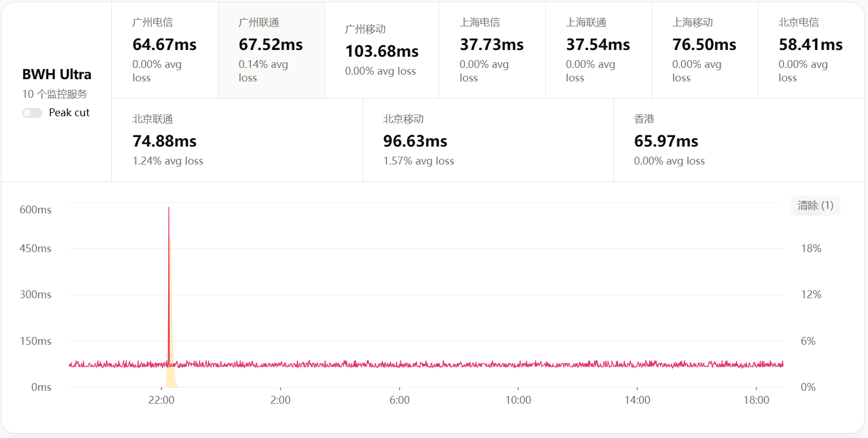This screenshot has height=438, width=868.
Task: Select the 上海电信 monitor card
Action: click(x=491, y=50)
